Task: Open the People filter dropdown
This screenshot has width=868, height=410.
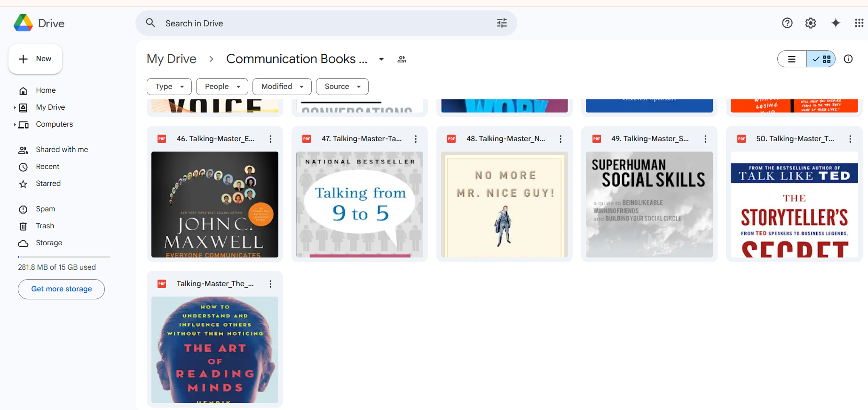Action: (x=222, y=87)
